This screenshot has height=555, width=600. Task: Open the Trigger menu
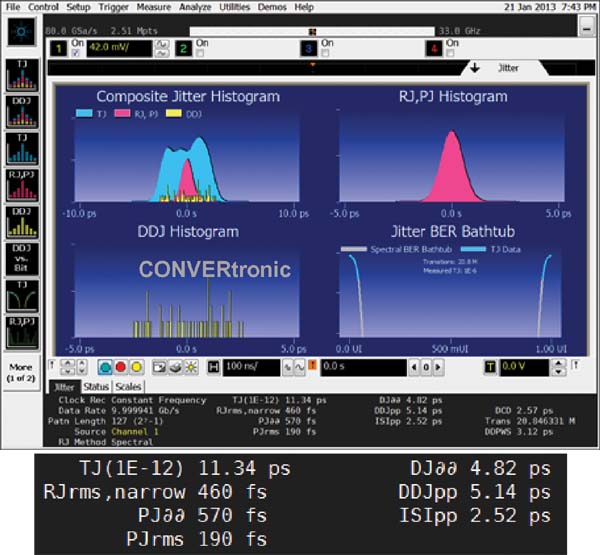(x=114, y=7)
